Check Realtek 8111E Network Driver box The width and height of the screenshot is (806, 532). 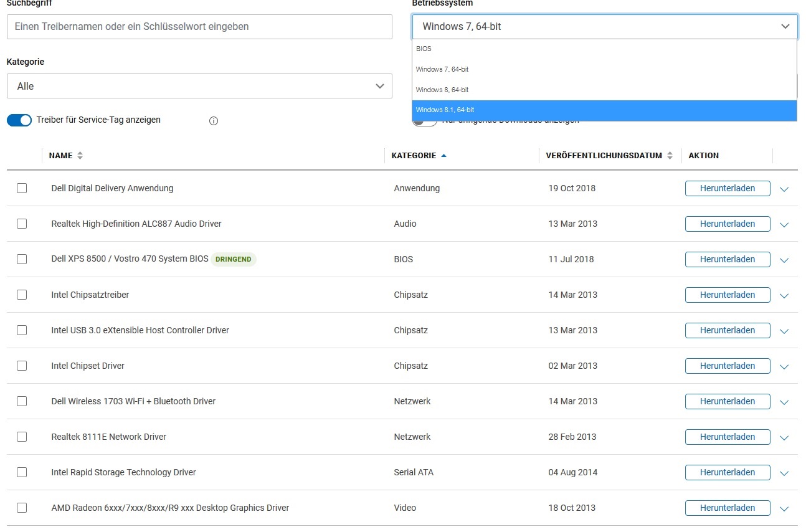[x=22, y=437]
